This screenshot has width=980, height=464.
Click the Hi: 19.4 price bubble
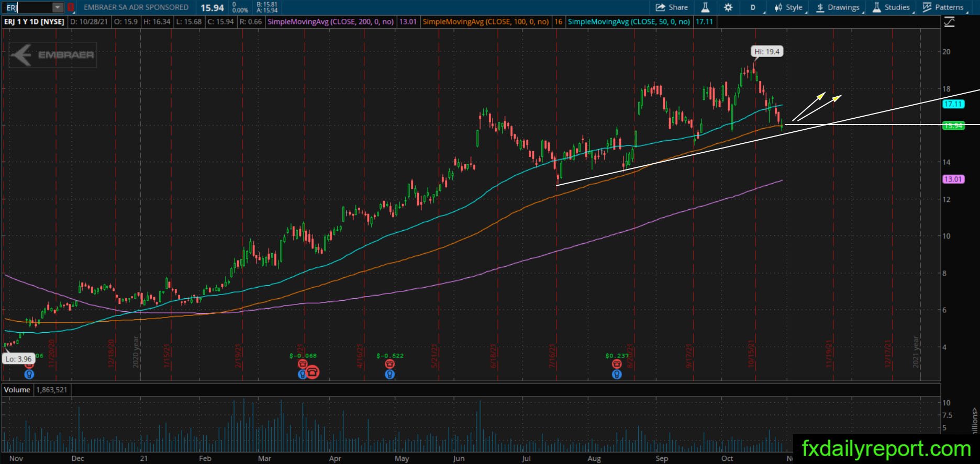767,51
